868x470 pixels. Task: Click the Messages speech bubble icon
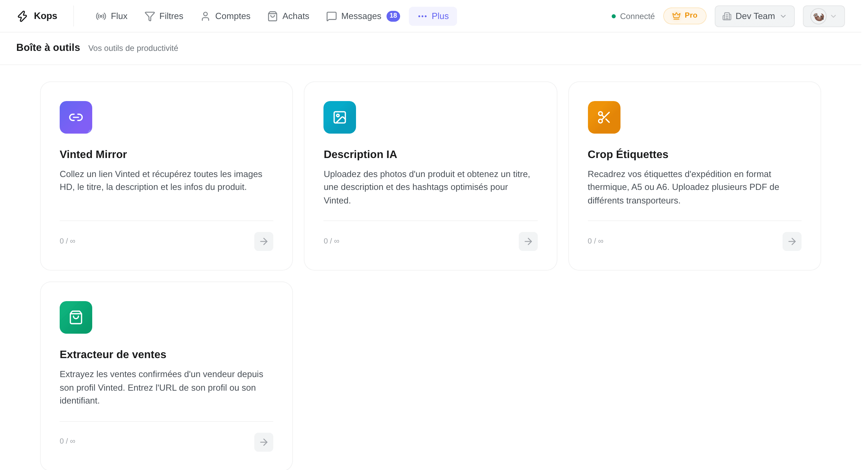tap(332, 16)
